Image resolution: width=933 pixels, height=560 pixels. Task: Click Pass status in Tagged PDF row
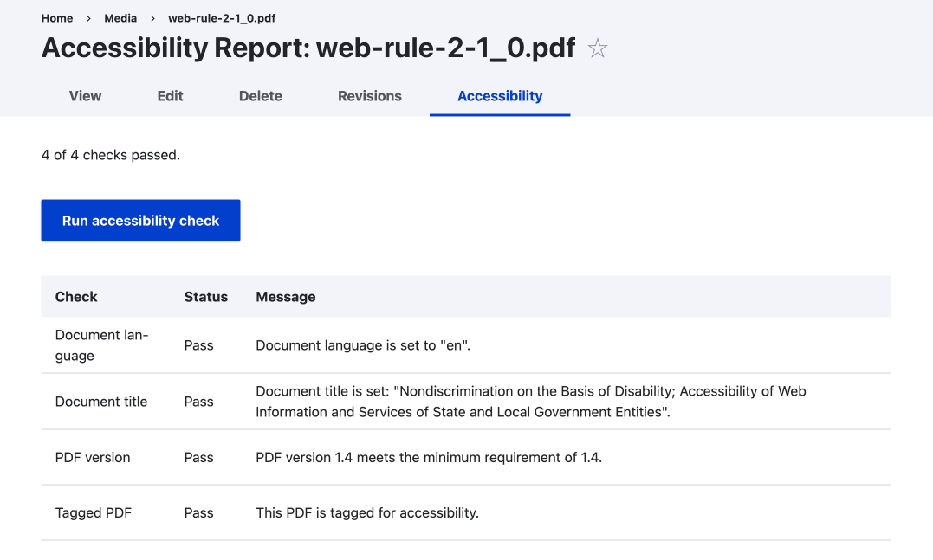click(198, 513)
